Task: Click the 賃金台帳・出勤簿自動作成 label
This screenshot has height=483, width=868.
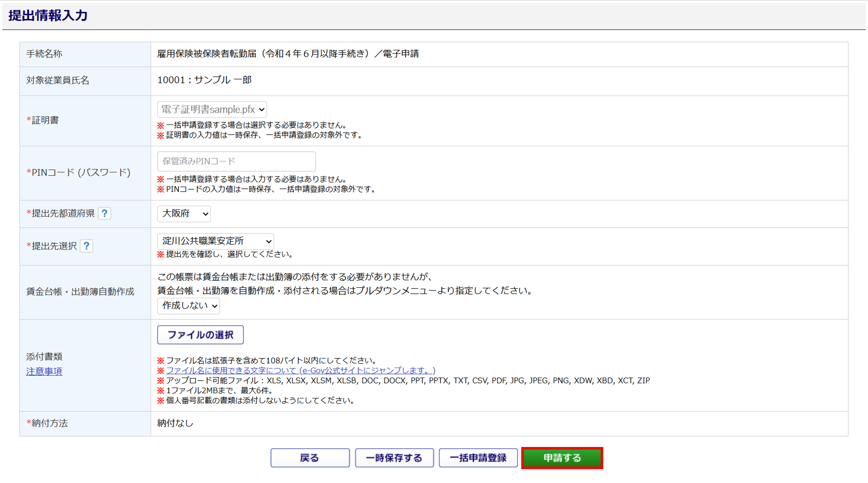Action: click(80, 292)
